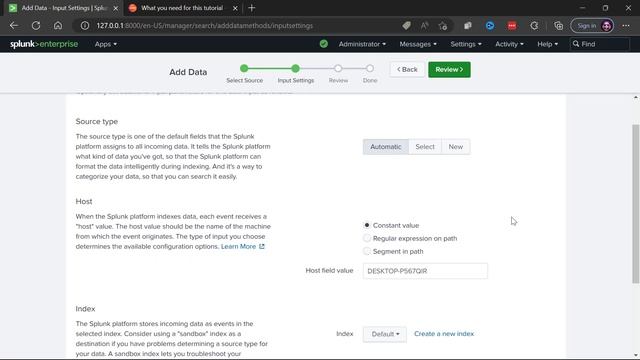Go back in browser history
This screenshot has height=360, width=640.
click(14, 26)
